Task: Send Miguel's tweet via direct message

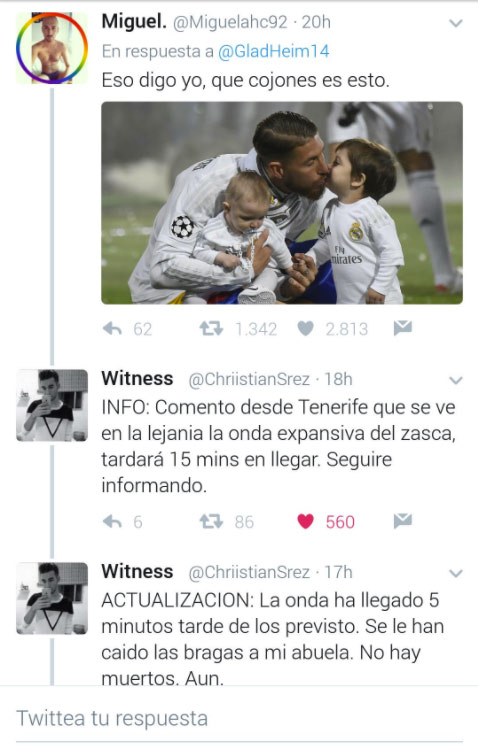Action: click(403, 328)
